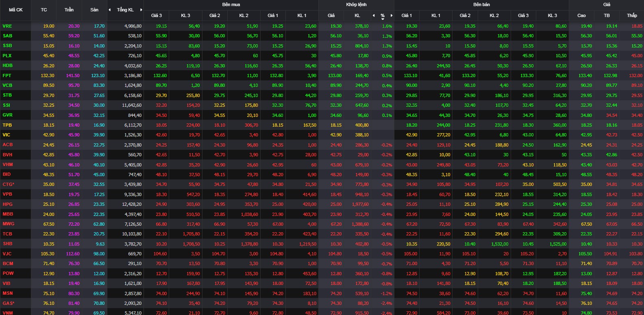Select the STB ticker symbol
This screenshot has width=644, height=315.
tap(7, 95)
